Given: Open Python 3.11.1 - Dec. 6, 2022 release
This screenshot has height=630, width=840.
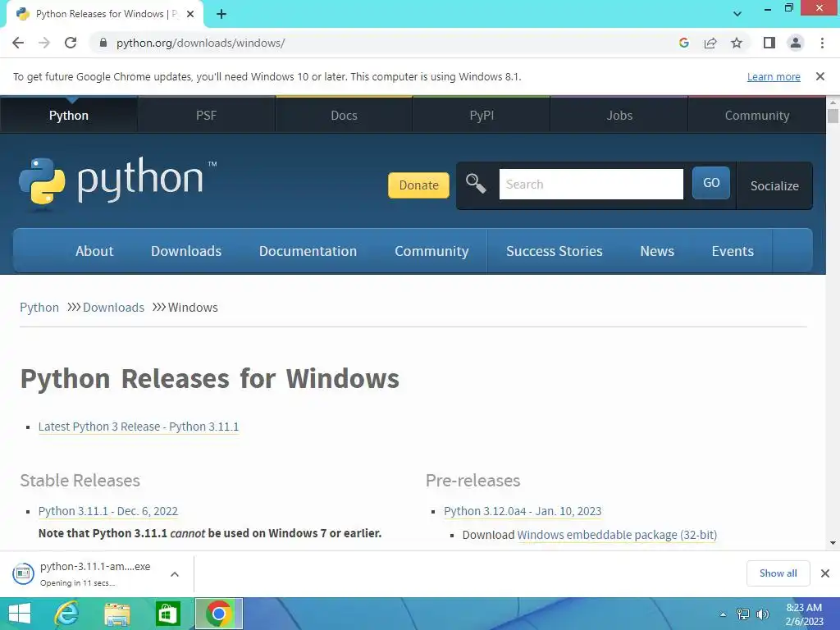Looking at the screenshot, I should coord(107,511).
